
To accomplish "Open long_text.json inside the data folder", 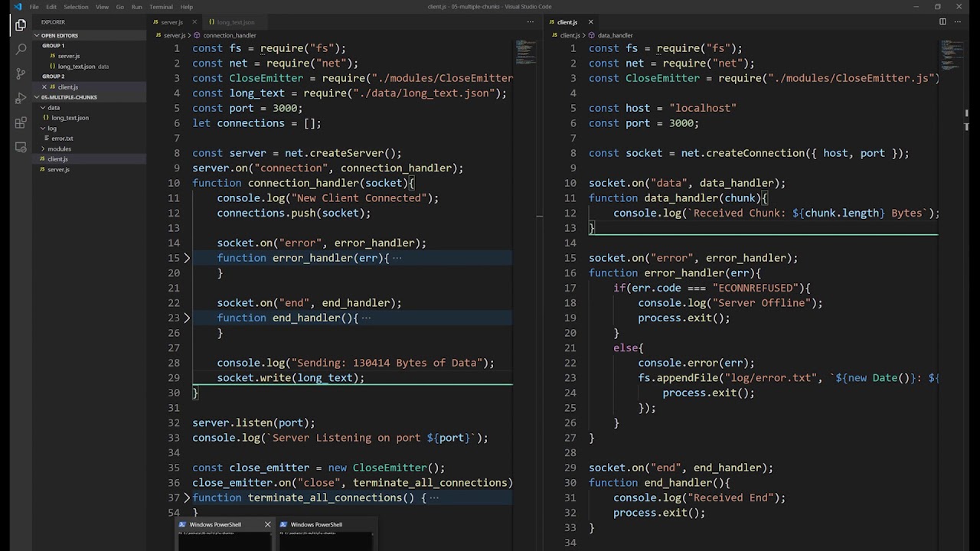I will point(70,118).
